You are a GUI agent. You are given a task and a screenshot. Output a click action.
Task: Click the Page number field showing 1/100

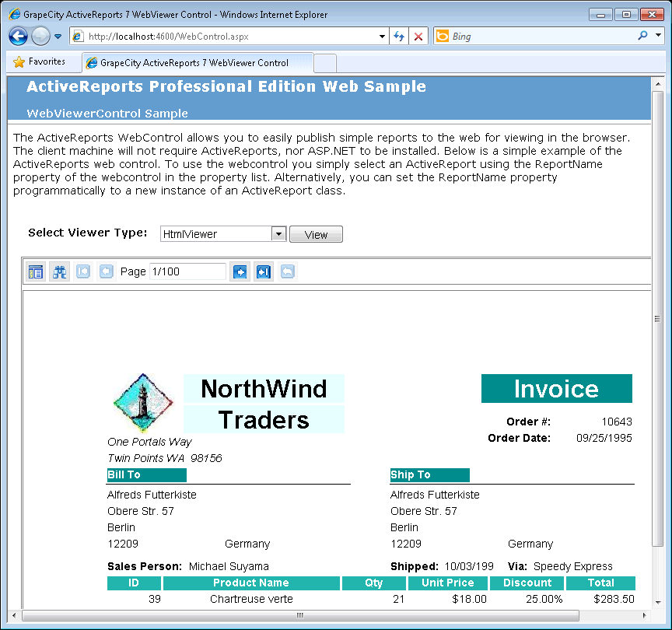[x=187, y=271]
